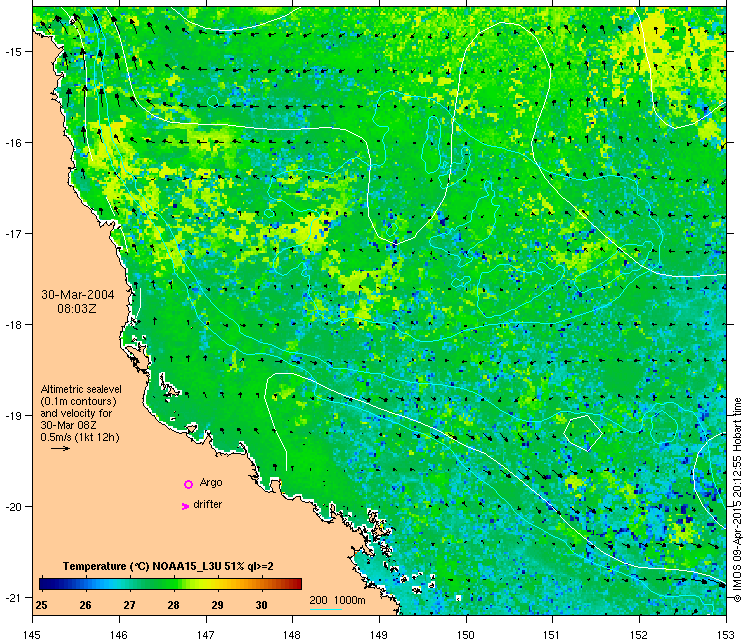
Task: Click the and velocity for caption line
Action: [76, 413]
